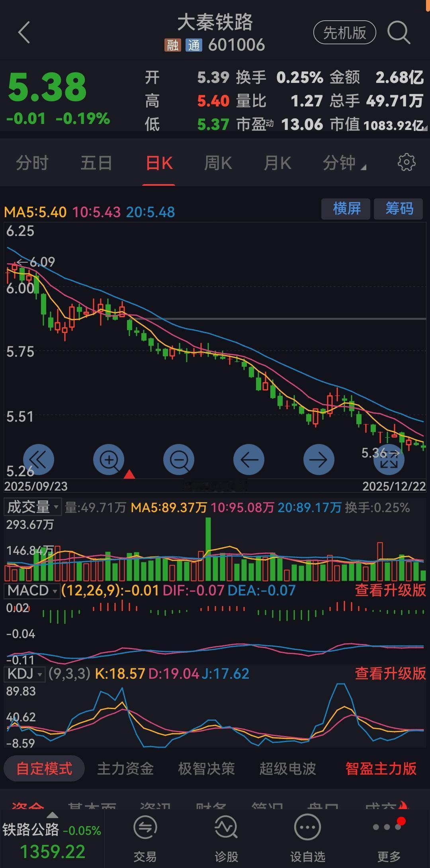Switch to 横屏 landscape view
The image size is (430, 868).
(346, 209)
